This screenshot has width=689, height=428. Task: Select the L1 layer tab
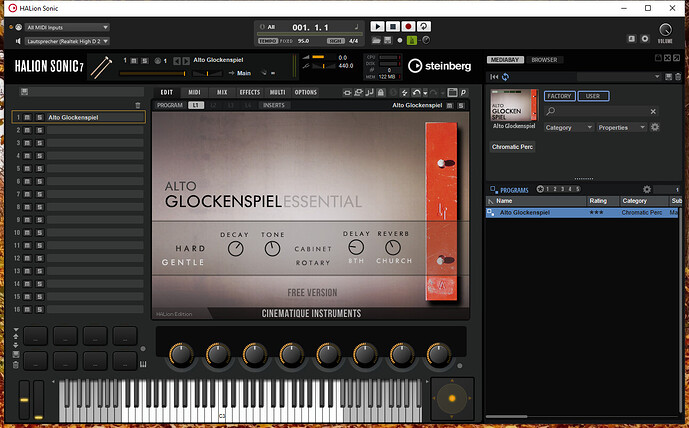(x=196, y=105)
